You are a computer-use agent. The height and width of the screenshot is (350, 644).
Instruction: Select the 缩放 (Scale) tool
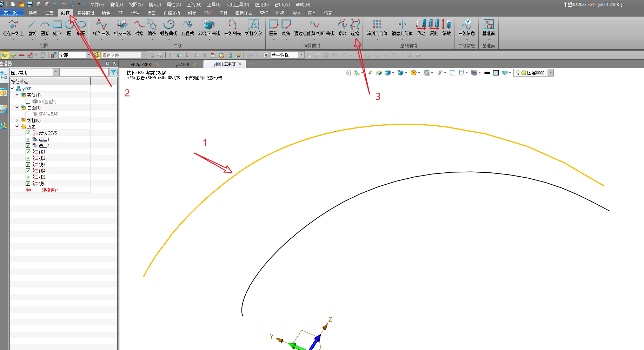coord(446,28)
